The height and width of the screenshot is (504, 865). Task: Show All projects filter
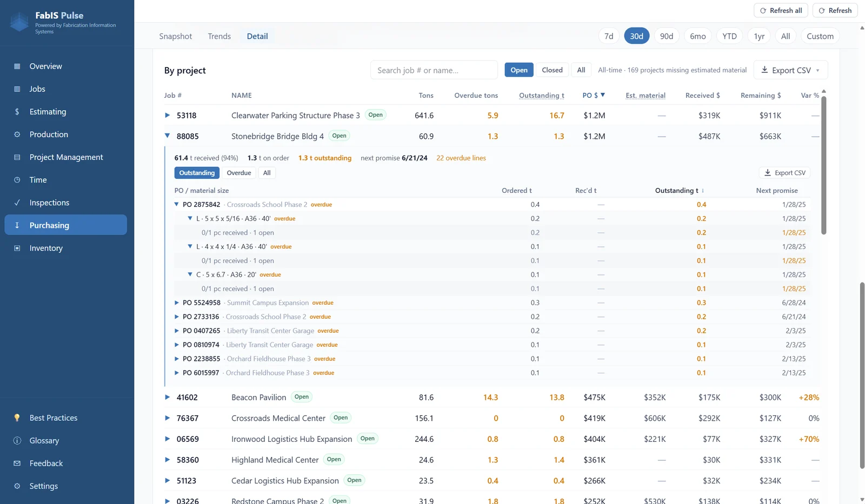pos(581,70)
